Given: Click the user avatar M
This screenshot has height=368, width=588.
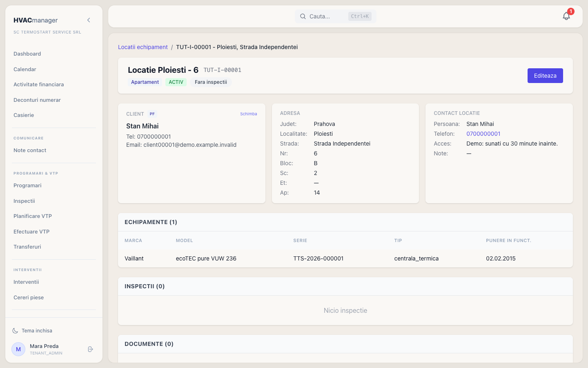Looking at the screenshot, I should point(18,349).
